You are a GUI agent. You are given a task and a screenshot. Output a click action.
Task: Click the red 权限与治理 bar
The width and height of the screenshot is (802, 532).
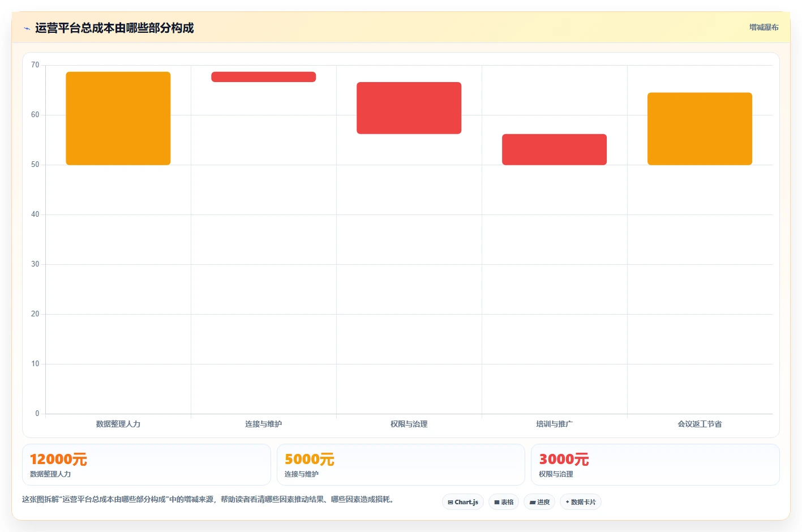pyautogui.click(x=409, y=108)
